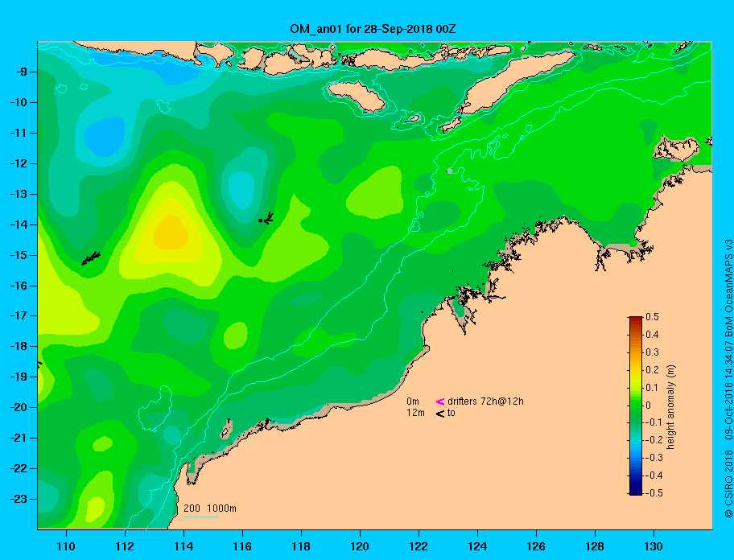
Task: Click the -0.3 value on color bar
Action: pyautogui.click(x=654, y=458)
